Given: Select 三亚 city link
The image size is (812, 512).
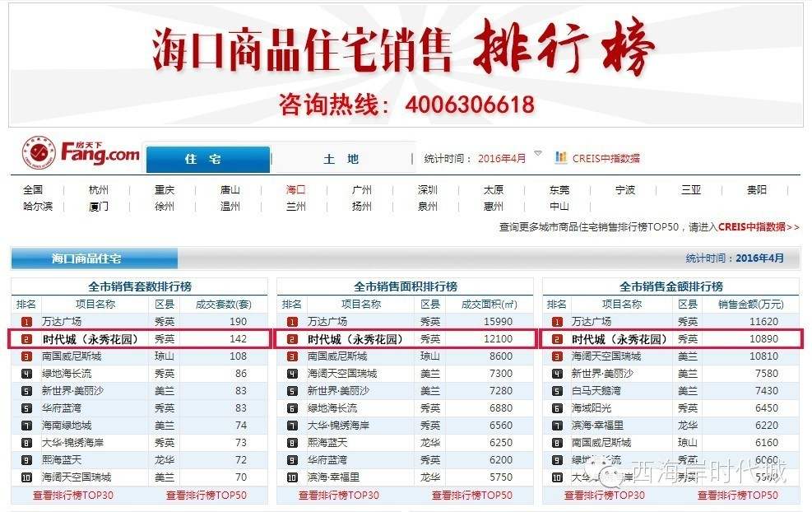Looking at the screenshot, I should 690,189.
